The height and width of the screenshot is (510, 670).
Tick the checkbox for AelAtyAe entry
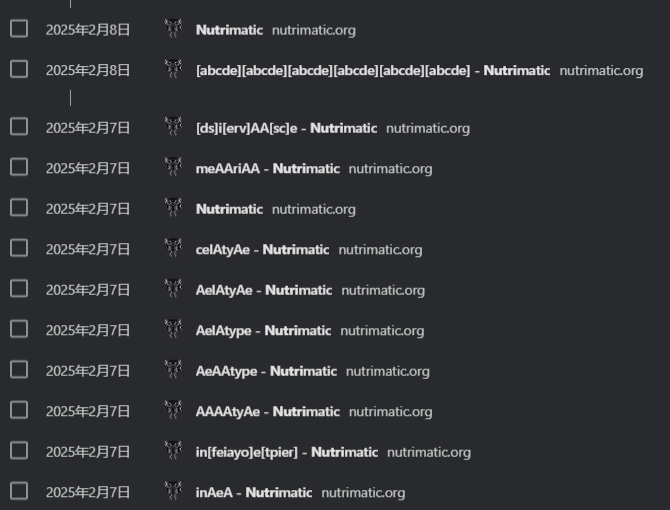pos(19,289)
